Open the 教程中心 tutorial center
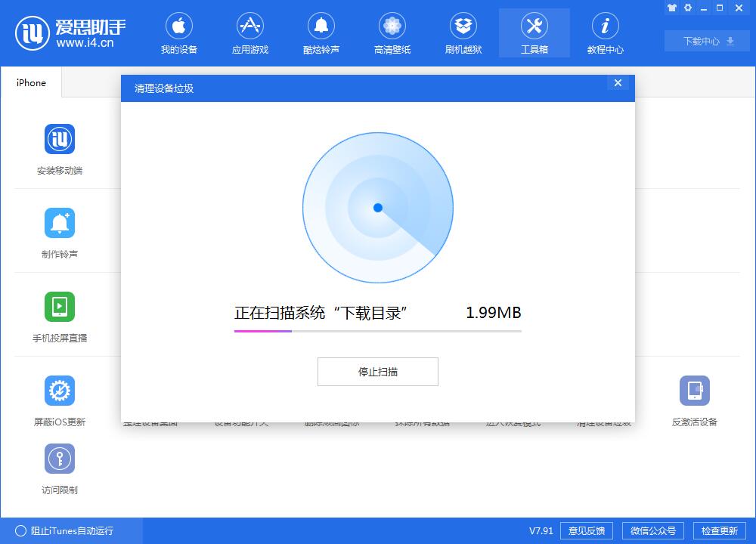The height and width of the screenshot is (544, 756). (x=606, y=32)
